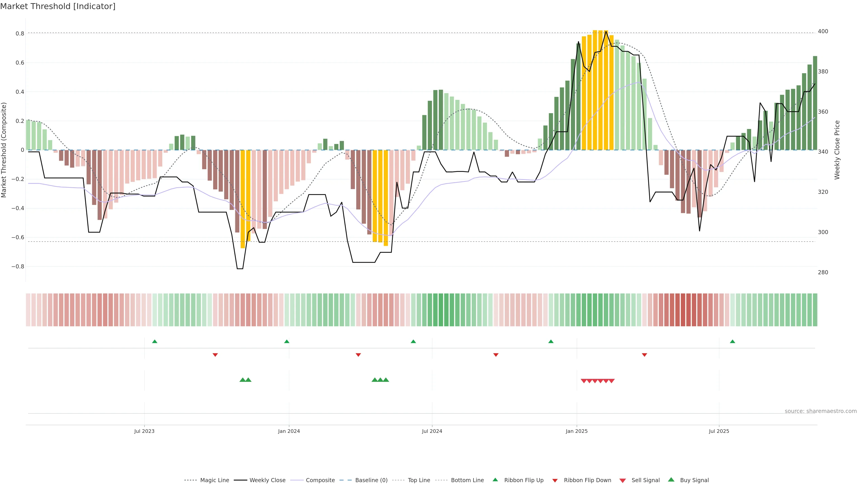Click the leftmost green Ribbon Flip Up marker
This screenshot has height=488, width=868.
[x=155, y=342]
